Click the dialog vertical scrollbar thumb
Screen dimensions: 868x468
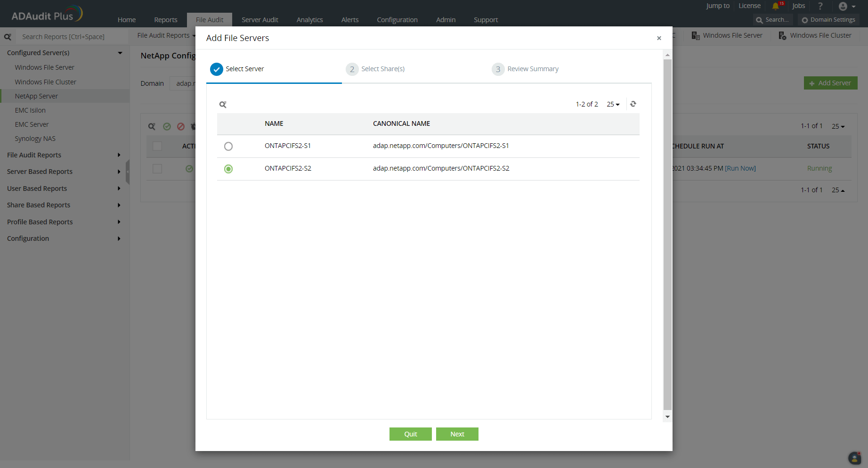[667, 235]
